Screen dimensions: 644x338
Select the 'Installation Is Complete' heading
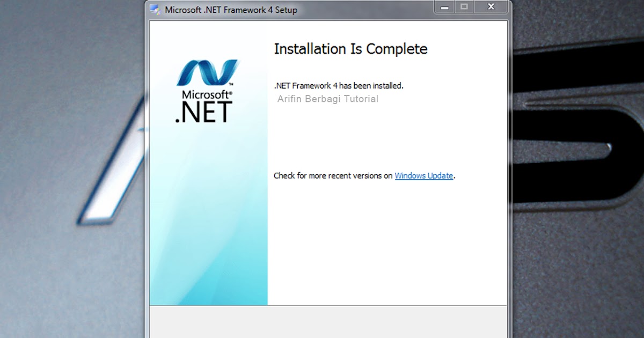coord(350,49)
